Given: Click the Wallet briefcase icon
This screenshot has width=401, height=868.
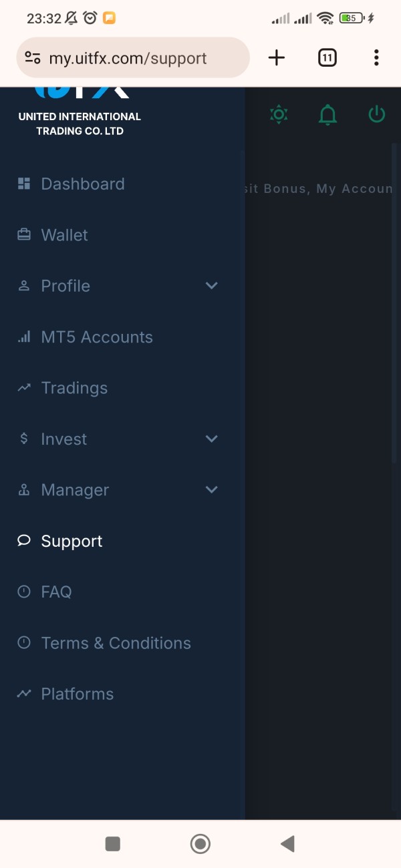Looking at the screenshot, I should point(24,234).
